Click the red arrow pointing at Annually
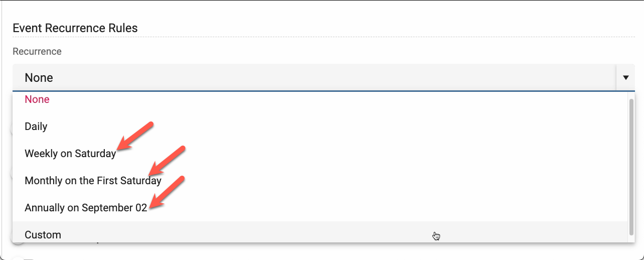This screenshot has width=644, height=260. (168, 191)
